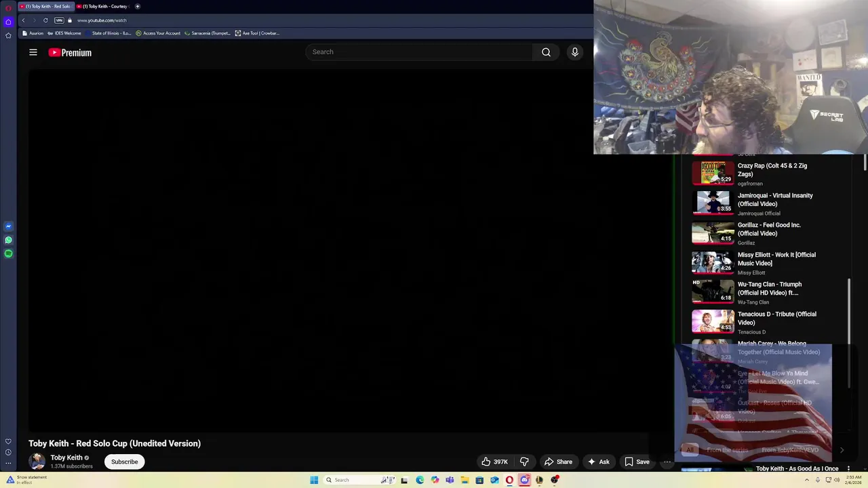Open Discord from the taskbar
Image resolution: width=868 pixels, height=488 pixels.
tap(524, 480)
